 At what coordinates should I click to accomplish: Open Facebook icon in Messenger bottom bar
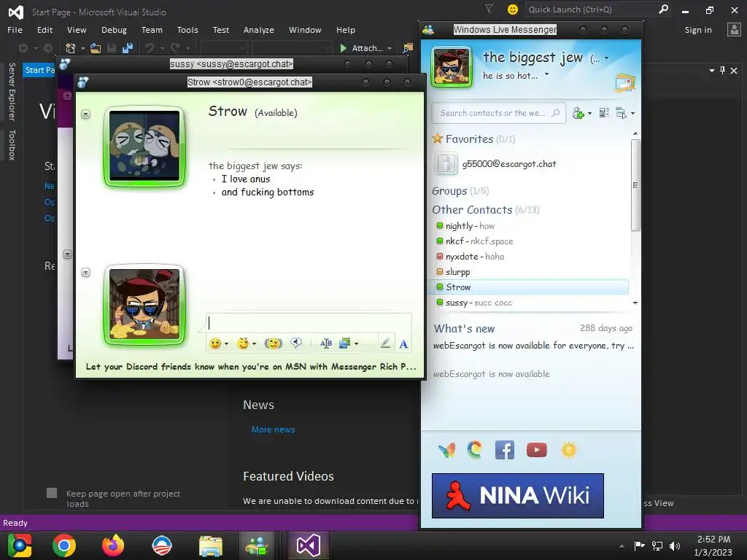tap(505, 450)
